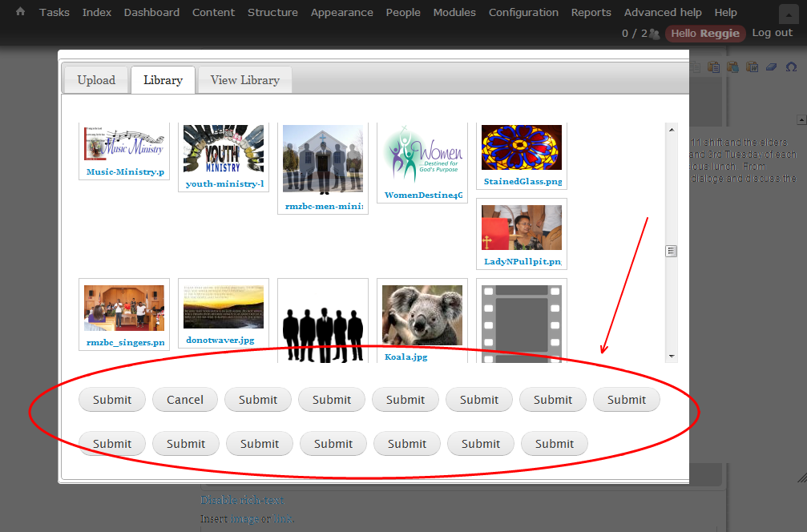The image size is (807, 532).
Task: Click the arrow icon in the top-right corner
Action: [787, 12]
